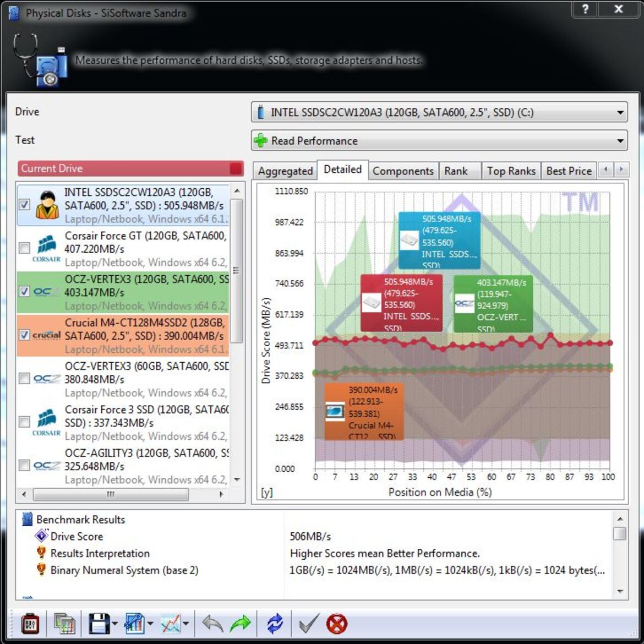This screenshot has width=644, height=644.
Task: Expand the line graph icon's dropdown arrow
Action: coord(186,624)
